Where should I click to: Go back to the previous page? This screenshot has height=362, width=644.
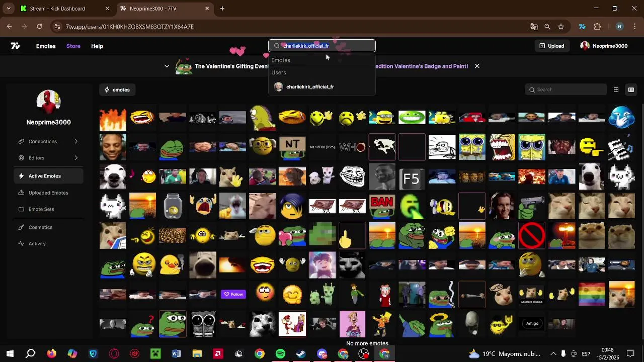9,27
